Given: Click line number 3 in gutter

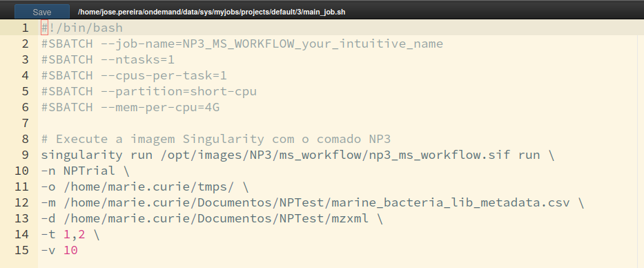Looking at the screenshot, I should 26,59.
